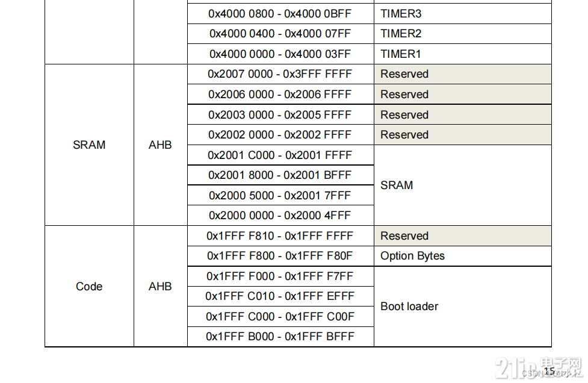The height and width of the screenshot is (383, 588).
Task: Select the 0x2002 0000 - 0x2002 FFFF row
Action: 370,135
